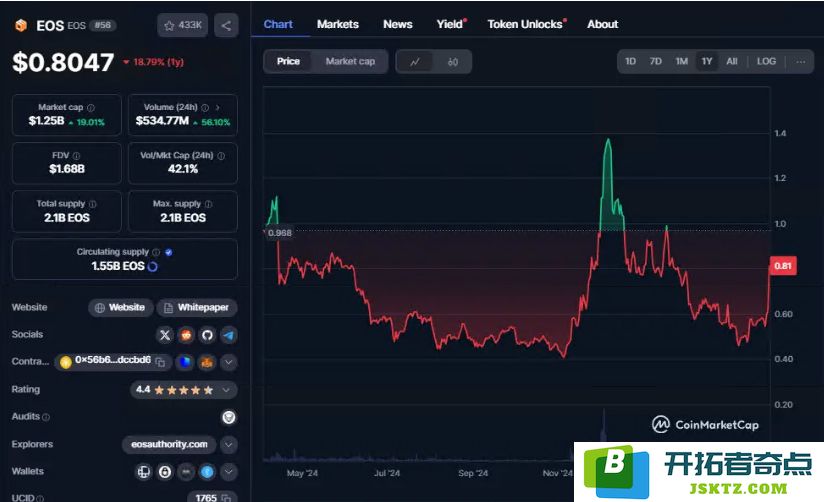Click the $1.68B FDV value
The width and height of the screenshot is (824, 502).
pos(67,169)
